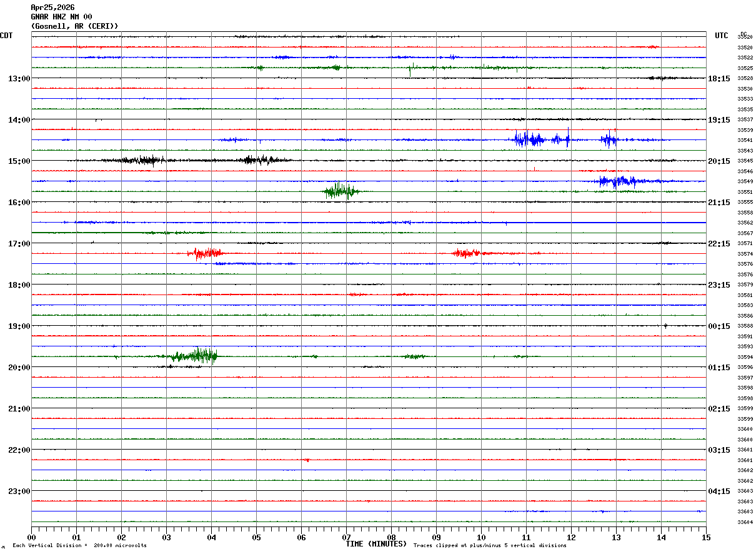
Task: Click DC offset value "33525"
Action: pyautogui.click(x=745, y=68)
